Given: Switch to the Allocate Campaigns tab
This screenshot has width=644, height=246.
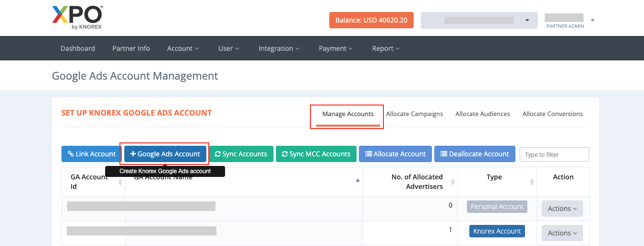Looking at the screenshot, I should (414, 114).
